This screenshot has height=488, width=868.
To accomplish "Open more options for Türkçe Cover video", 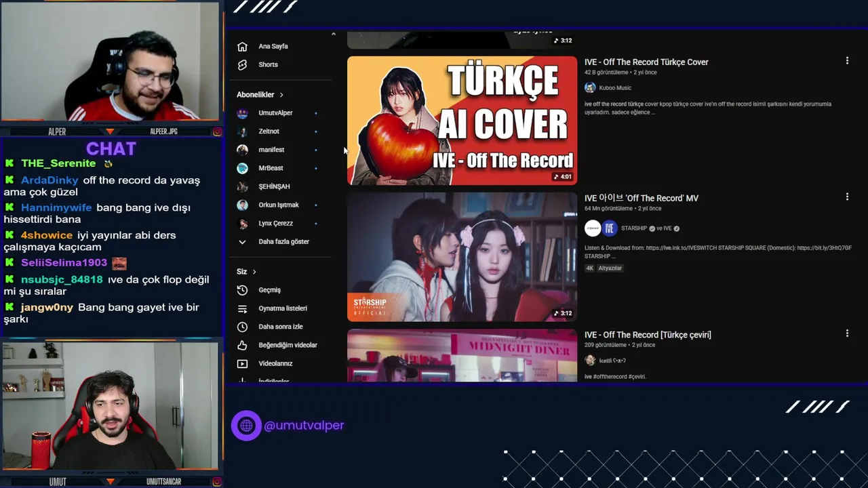I will [x=847, y=61].
